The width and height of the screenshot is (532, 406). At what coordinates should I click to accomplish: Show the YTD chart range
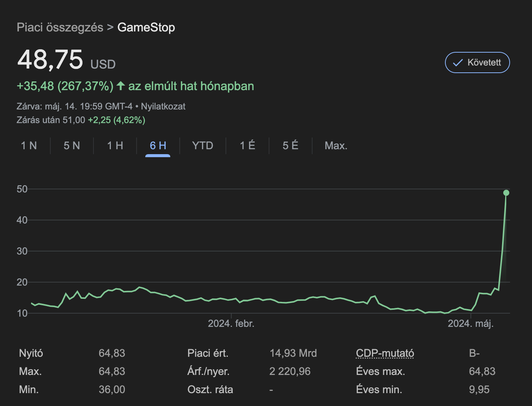tap(202, 146)
